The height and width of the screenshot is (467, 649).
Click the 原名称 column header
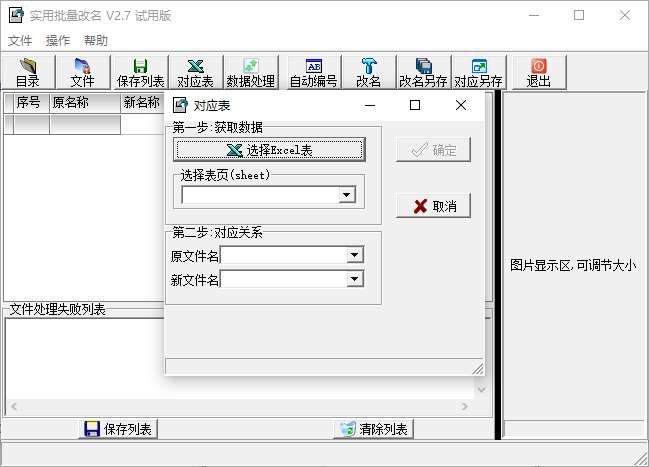(x=85, y=103)
